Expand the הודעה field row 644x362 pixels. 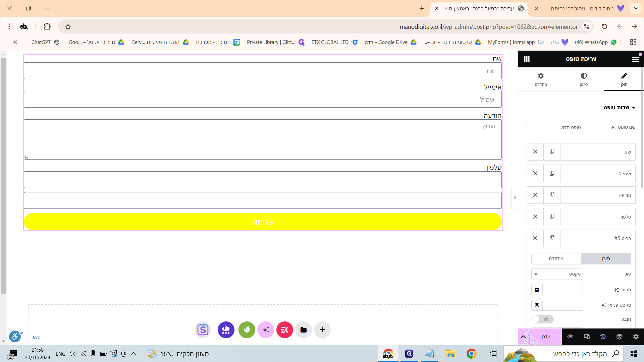598,195
